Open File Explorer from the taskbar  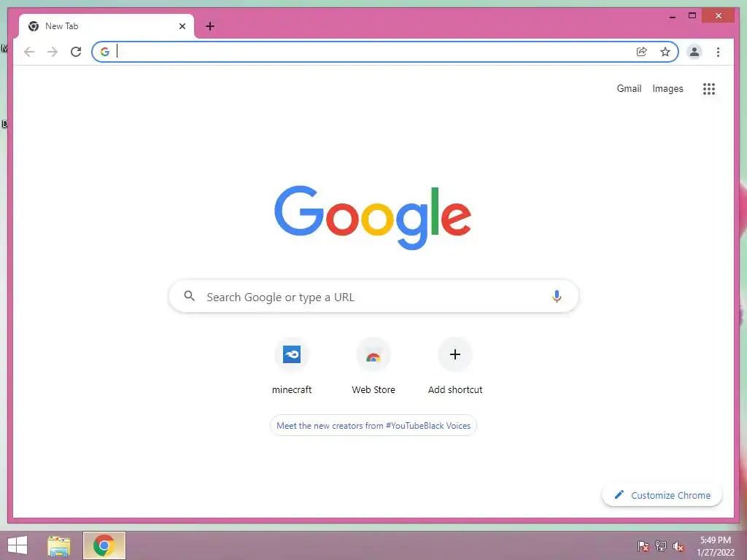[x=59, y=545]
